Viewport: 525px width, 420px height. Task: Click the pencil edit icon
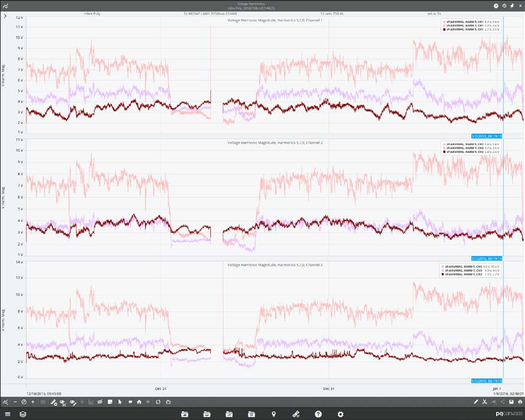[476, 402]
